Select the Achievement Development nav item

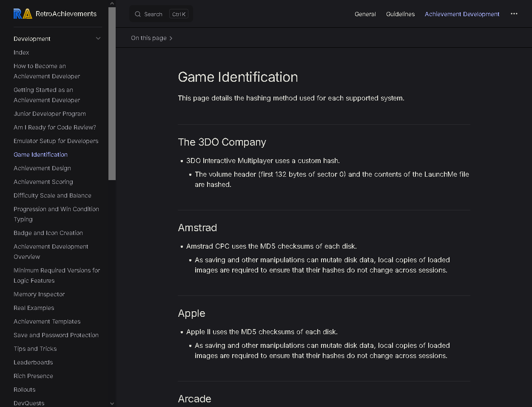tap(462, 14)
